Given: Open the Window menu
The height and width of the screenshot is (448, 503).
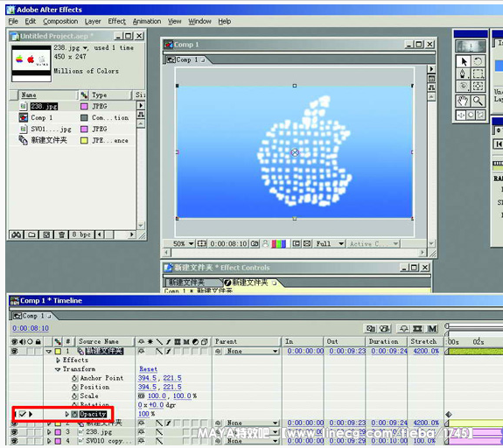Looking at the screenshot, I should coord(199,21).
